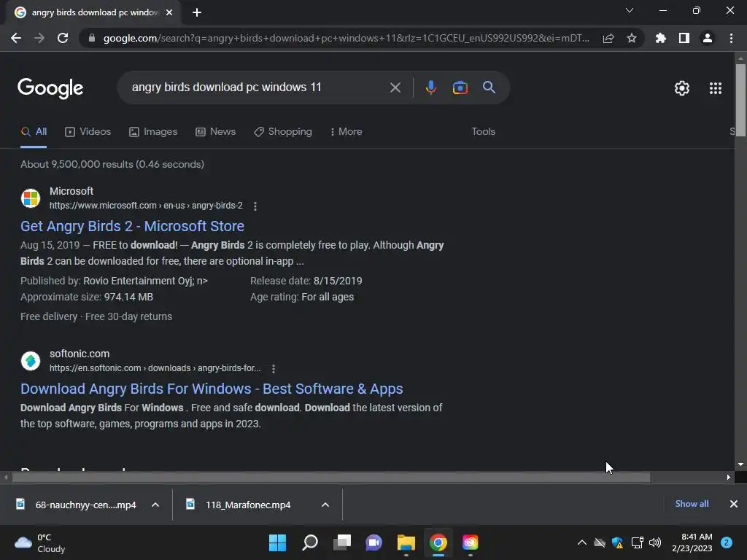Close the downloads bar
Screen dimensions: 747x560
[734, 504]
